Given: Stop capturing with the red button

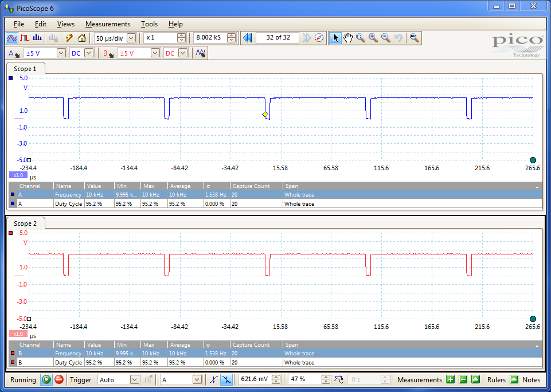Looking at the screenshot, I should (x=59, y=379).
